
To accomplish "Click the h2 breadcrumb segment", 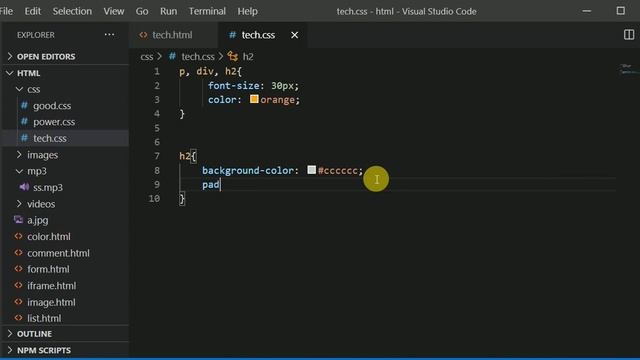I will pos(248,56).
